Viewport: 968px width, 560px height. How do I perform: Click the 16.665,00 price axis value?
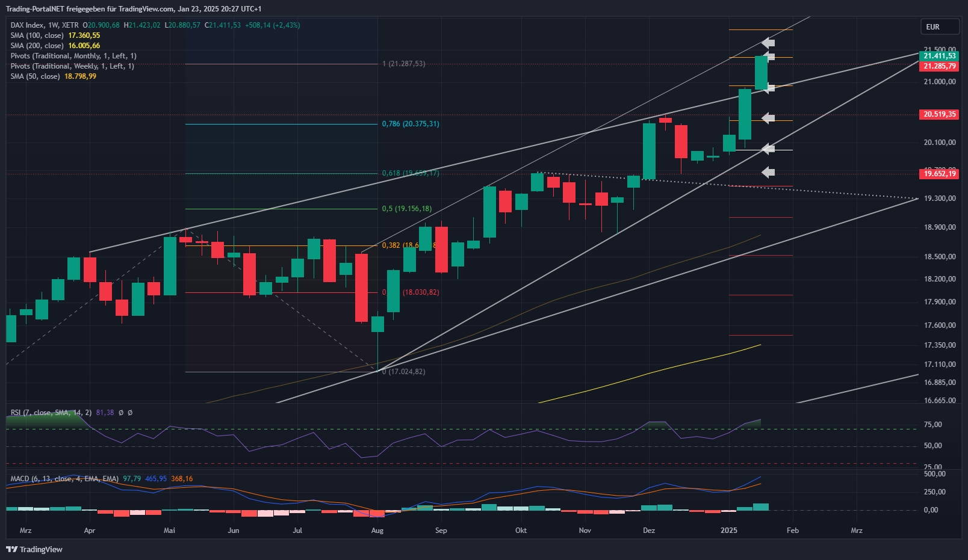click(x=940, y=401)
